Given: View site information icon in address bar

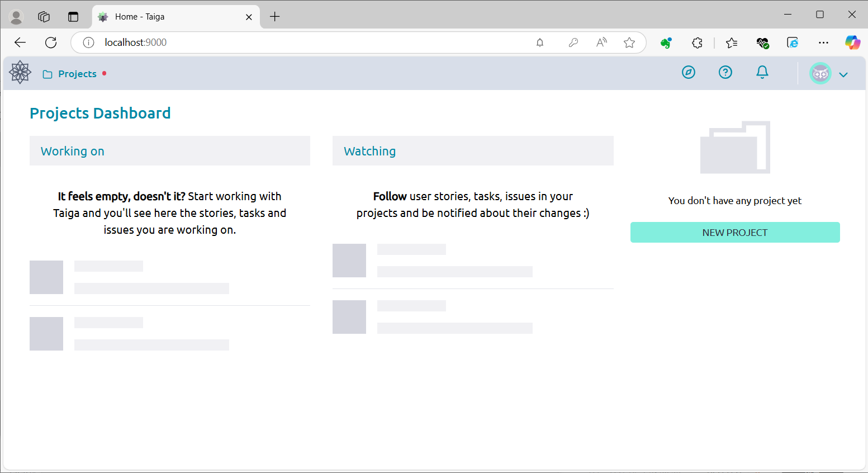Looking at the screenshot, I should click(88, 42).
